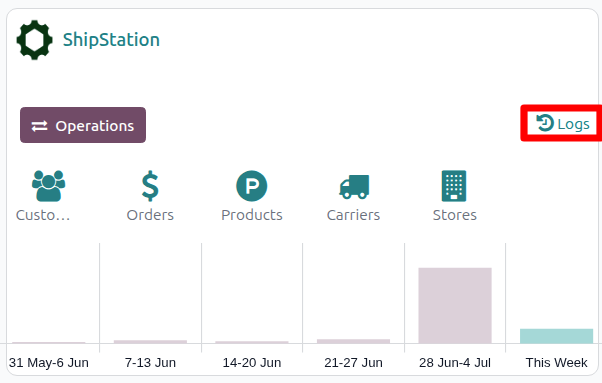Viewport: 602px width, 383px height.
Task: Click the Orders dollar sign icon
Action: pyautogui.click(x=150, y=186)
